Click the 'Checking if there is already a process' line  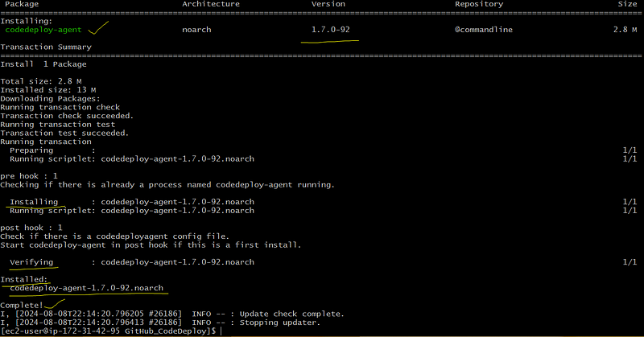167,185
